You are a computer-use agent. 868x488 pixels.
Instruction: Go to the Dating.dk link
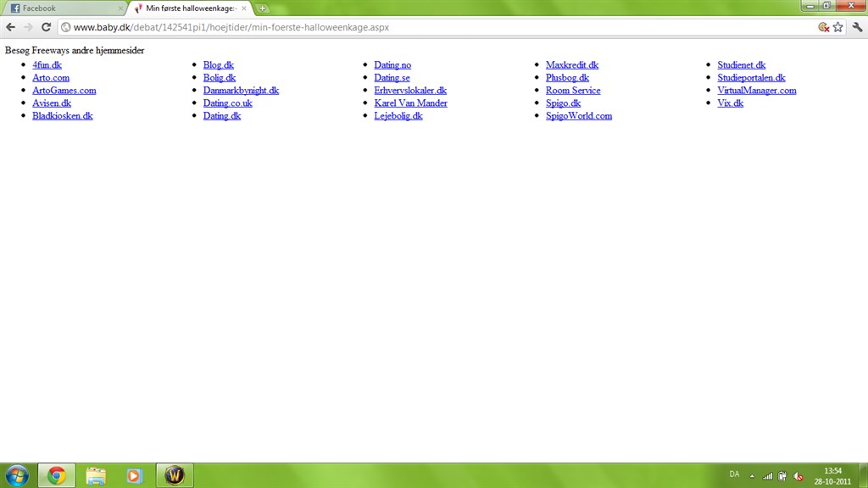[222, 115]
